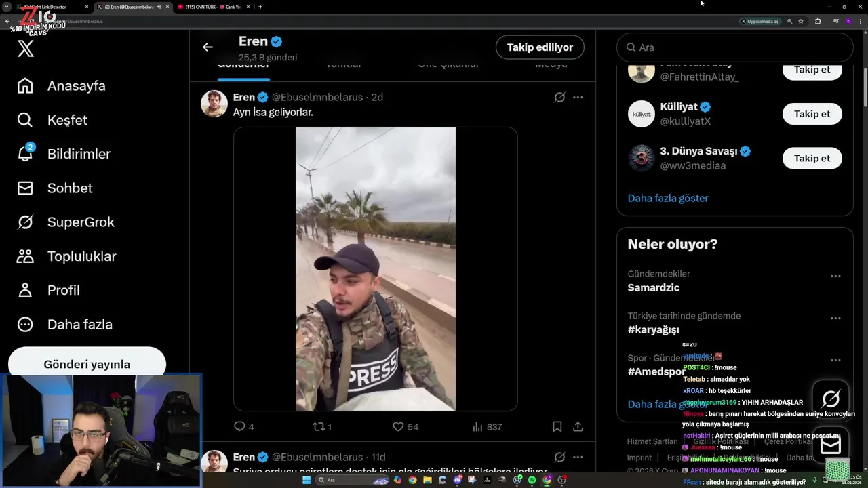Click the X logo in sidebar

[25, 49]
